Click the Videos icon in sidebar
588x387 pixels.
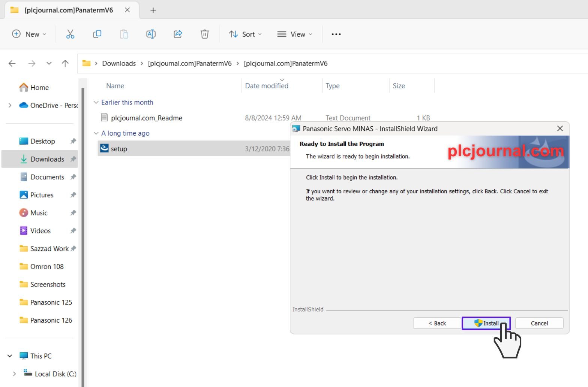click(x=24, y=230)
